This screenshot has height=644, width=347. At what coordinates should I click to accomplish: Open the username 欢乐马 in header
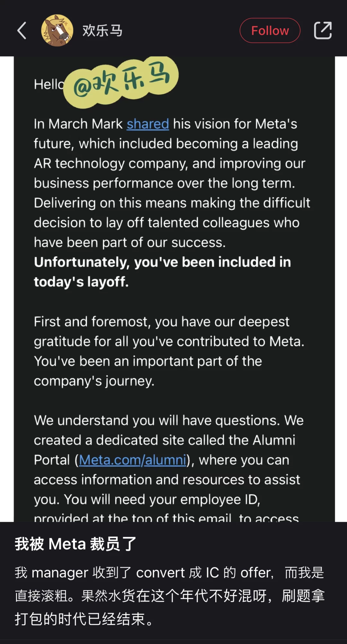(x=102, y=31)
